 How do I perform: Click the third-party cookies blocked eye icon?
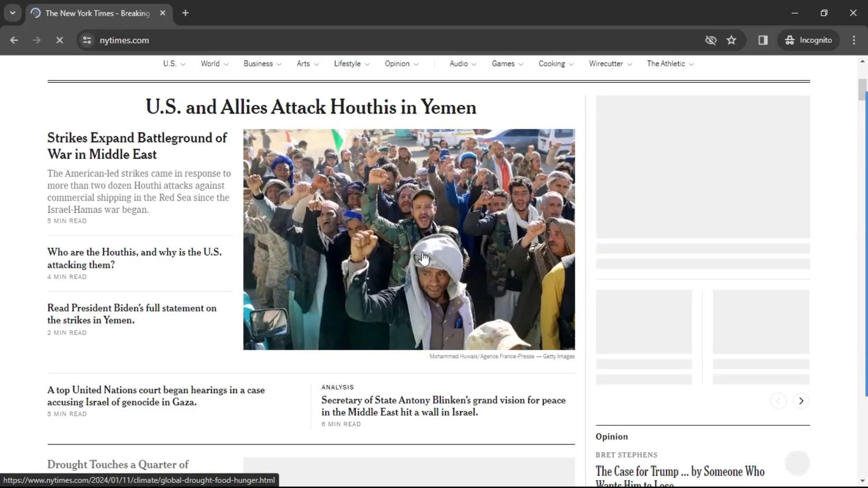click(711, 40)
